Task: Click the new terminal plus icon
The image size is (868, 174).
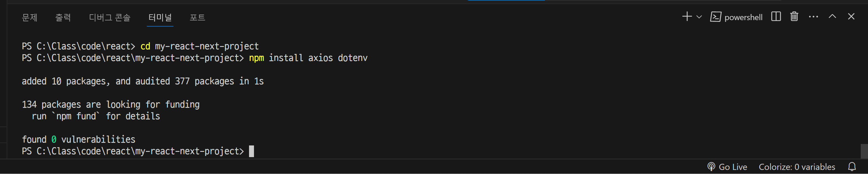Action: pyautogui.click(x=687, y=17)
